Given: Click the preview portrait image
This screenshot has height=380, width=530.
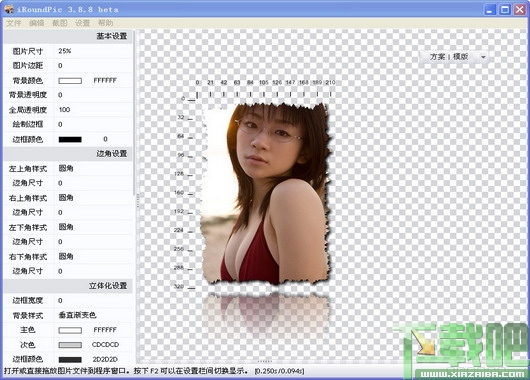Looking at the screenshot, I should coord(265,193).
